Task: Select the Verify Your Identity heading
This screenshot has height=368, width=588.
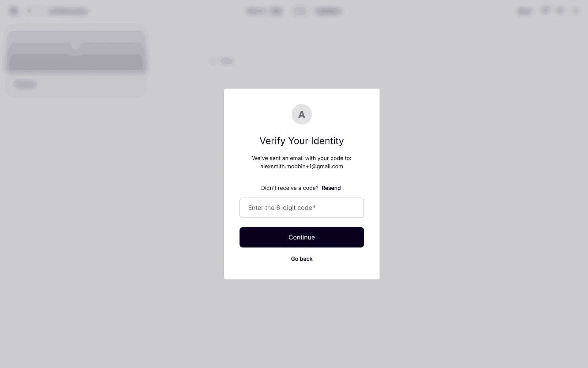Action: 302,141
